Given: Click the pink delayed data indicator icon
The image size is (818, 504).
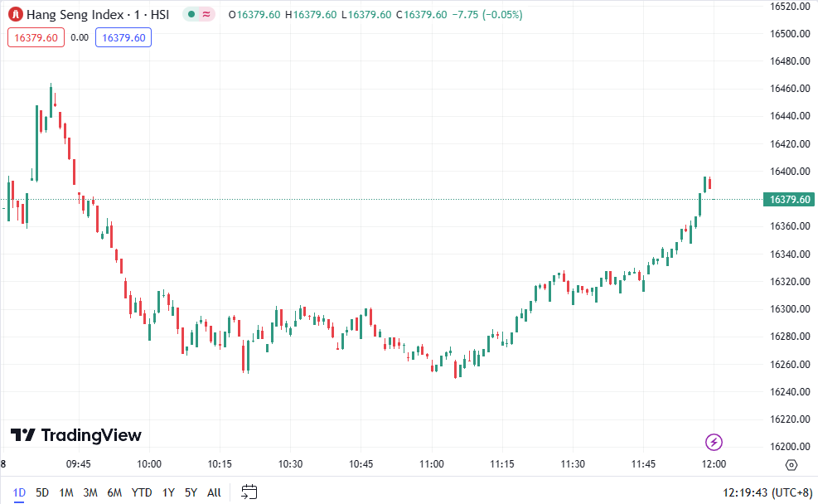Looking at the screenshot, I should pos(206,15).
